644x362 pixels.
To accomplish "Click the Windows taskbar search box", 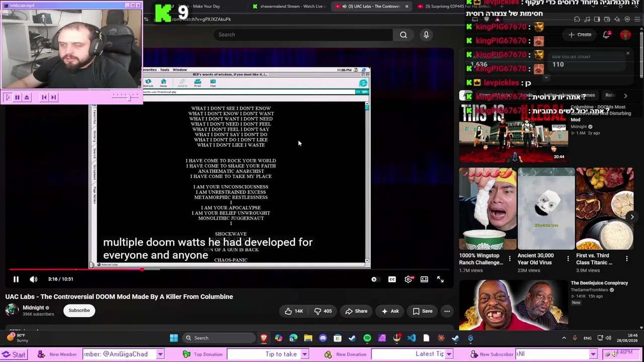I will click(x=218, y=338).
